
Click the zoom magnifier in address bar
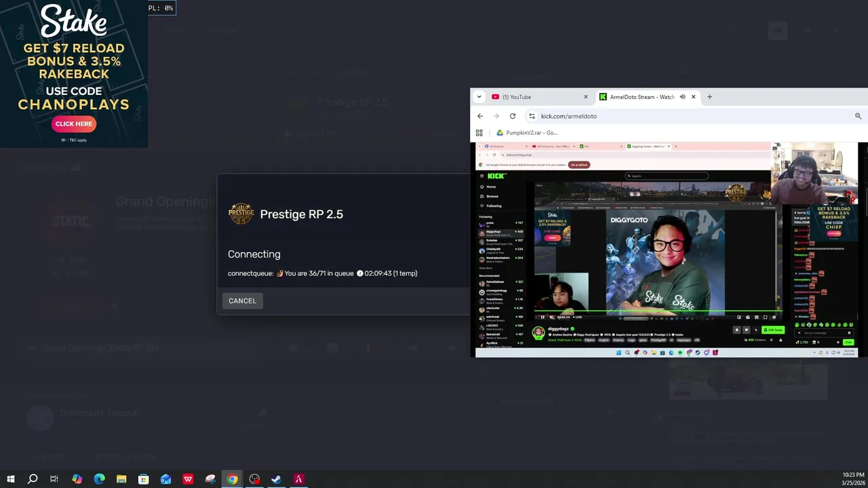pyautogui.click(x=858, y=116)
